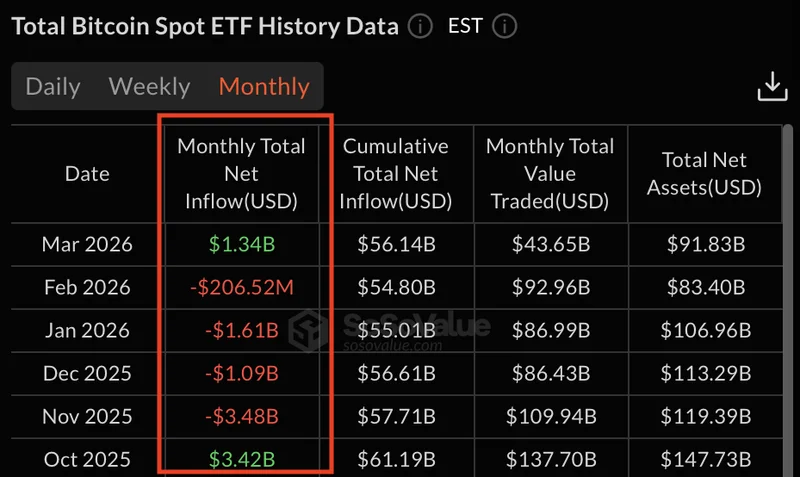Click the $147.73B total net assets cell
Viewport: 800px width, 477px height.
(x=704, y=459)
